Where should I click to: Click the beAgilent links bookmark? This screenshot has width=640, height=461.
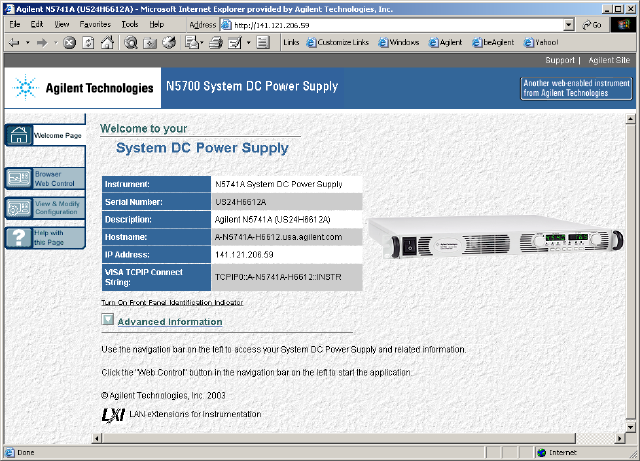point(493,42)
